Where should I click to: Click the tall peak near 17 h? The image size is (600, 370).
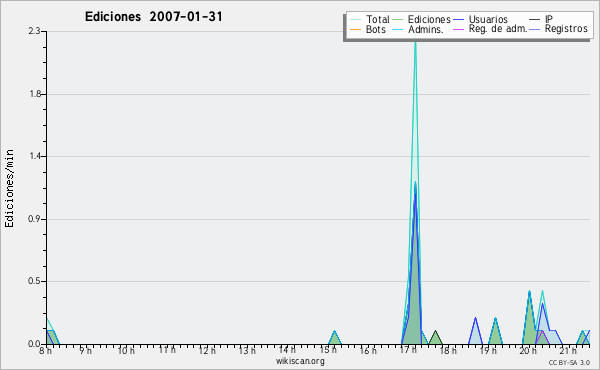point(415,191)
